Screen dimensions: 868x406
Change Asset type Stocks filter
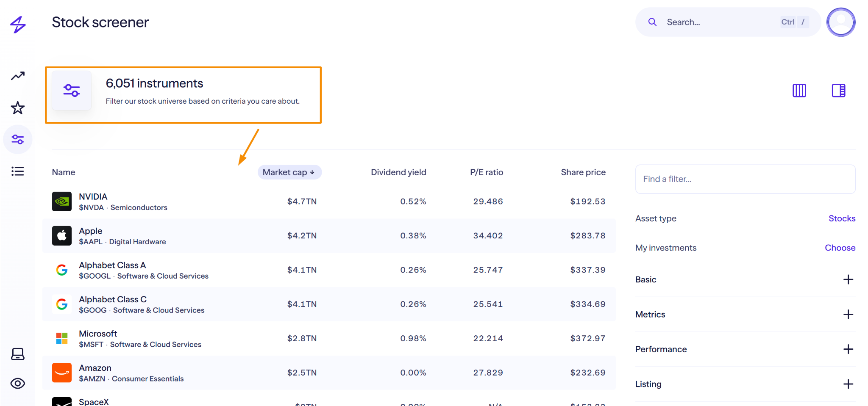[x=842, y=218]
